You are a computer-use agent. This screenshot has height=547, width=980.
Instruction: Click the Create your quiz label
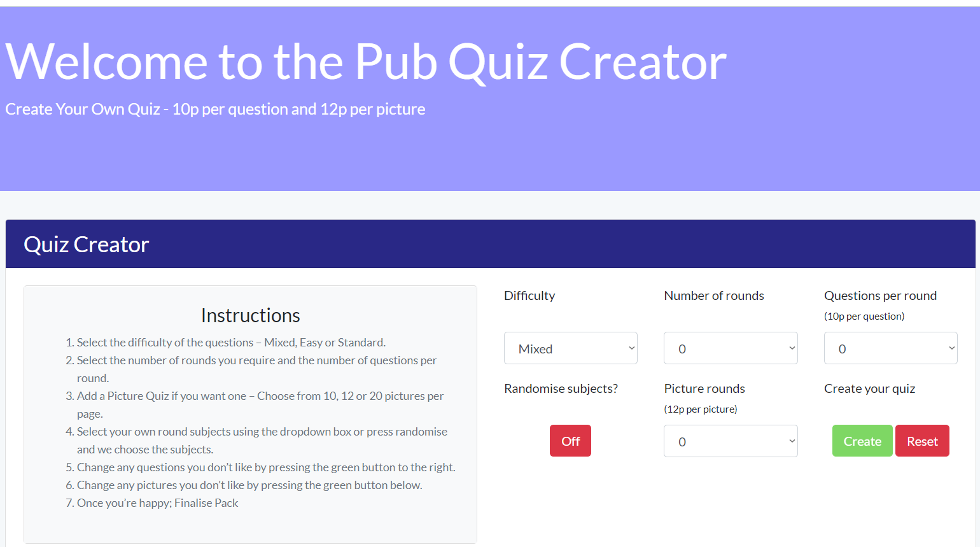[869, 388]
